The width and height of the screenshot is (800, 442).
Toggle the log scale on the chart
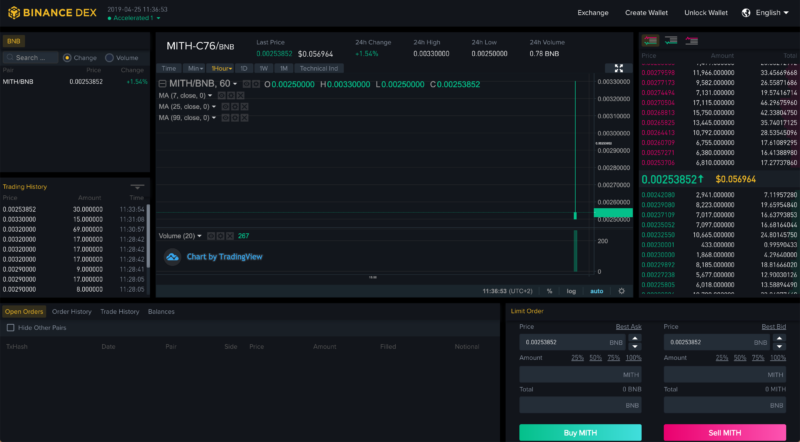point(571,291)
